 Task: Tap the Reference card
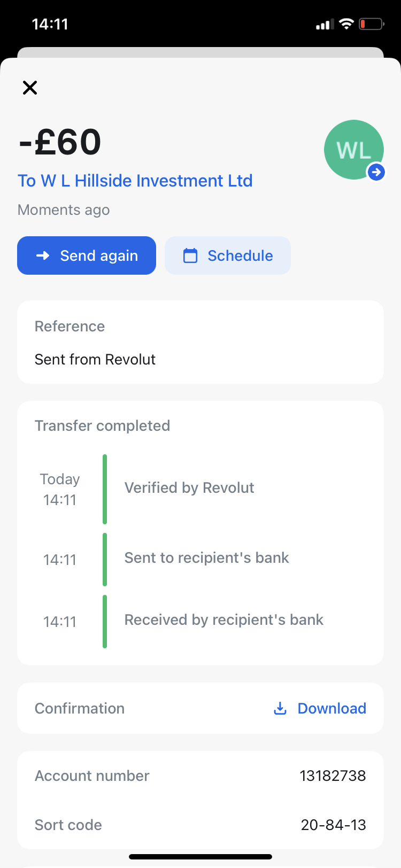200,342
